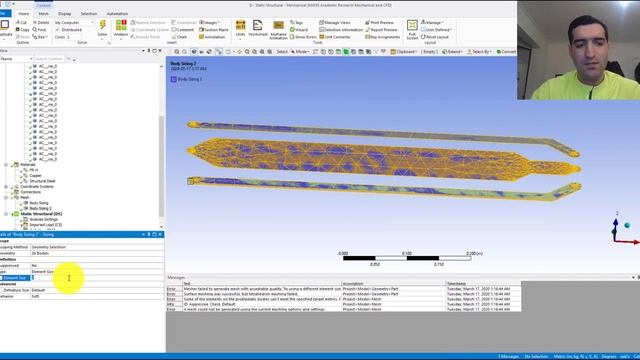
Task: Open the Home ribbon tab
Action: [x=23, y=13]
